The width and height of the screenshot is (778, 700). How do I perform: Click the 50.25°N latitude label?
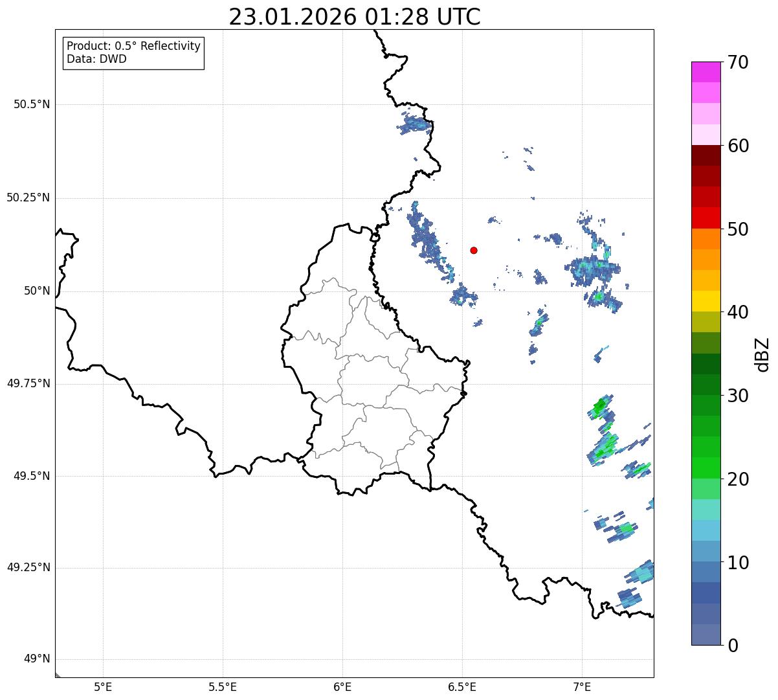click(x=28, y=198)
